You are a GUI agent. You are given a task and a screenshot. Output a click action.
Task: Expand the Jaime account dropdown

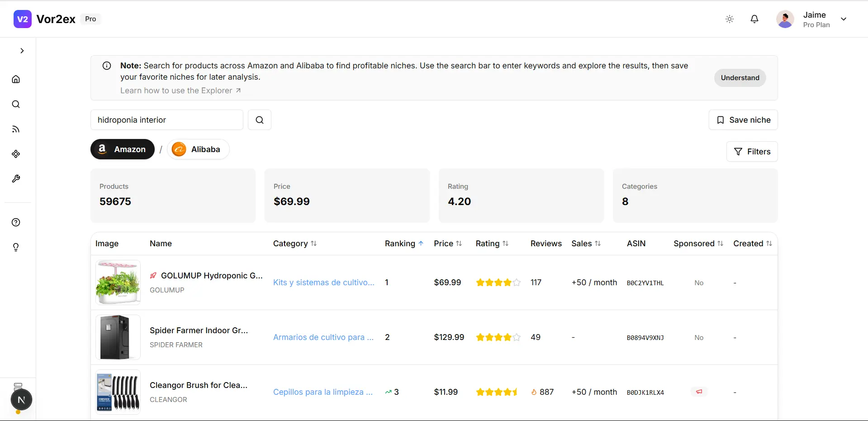click(844, 19)
